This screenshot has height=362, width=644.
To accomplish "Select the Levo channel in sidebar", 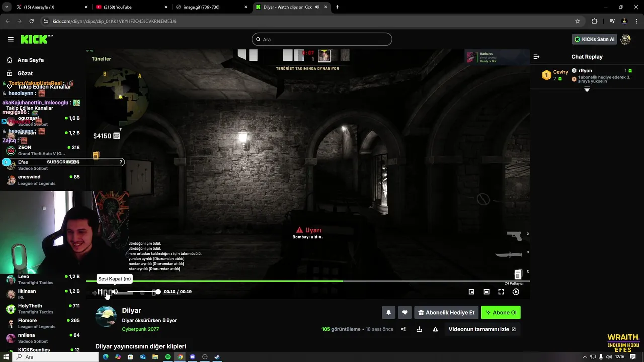I will 43,279.
